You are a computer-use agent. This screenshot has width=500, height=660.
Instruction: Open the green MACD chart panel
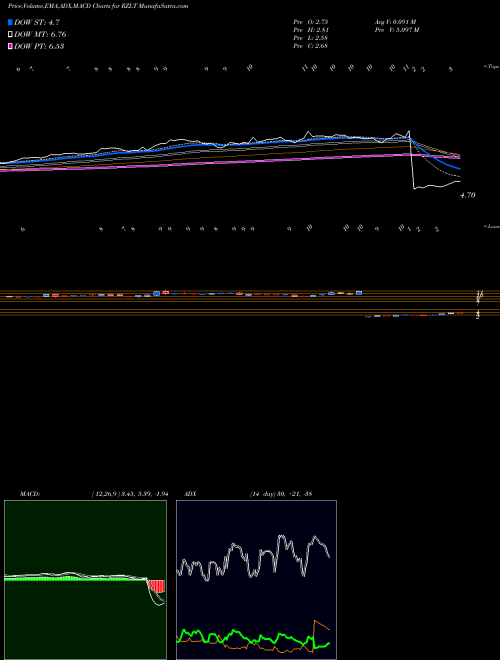pyautogui.click(x=85, y=580)
